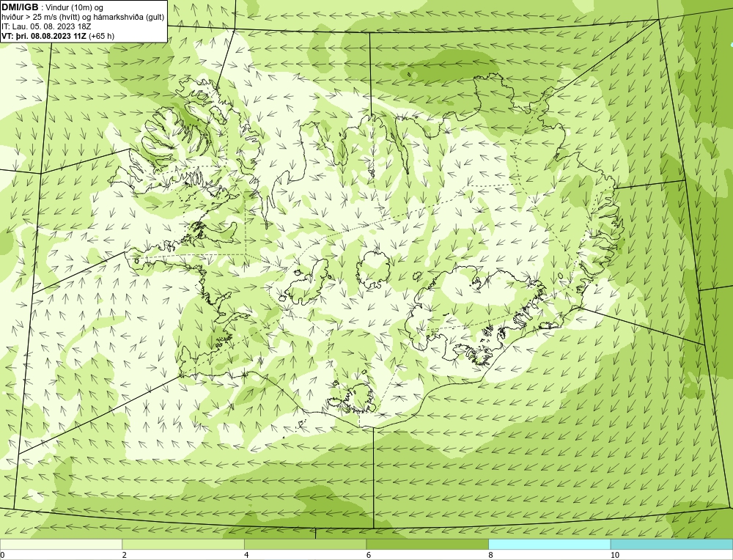Click the 'Vindur (10m) og' label

[x=74, y=7]
